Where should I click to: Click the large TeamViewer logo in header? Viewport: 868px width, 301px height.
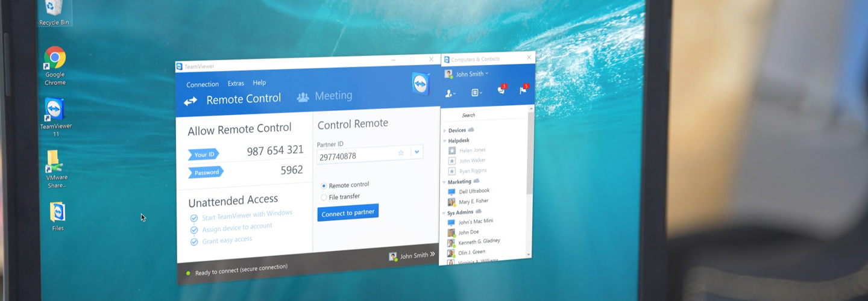click(x=421, y=84)
